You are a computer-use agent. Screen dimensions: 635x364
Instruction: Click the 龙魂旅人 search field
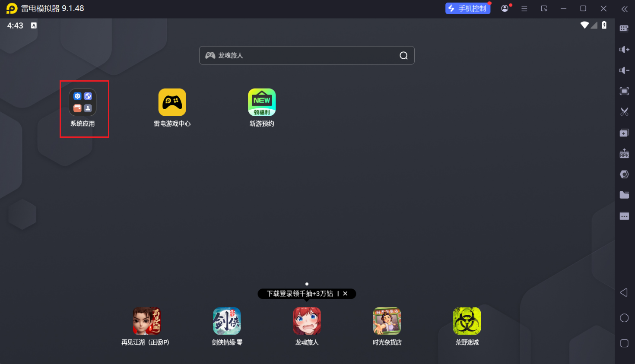pos(307,55)
